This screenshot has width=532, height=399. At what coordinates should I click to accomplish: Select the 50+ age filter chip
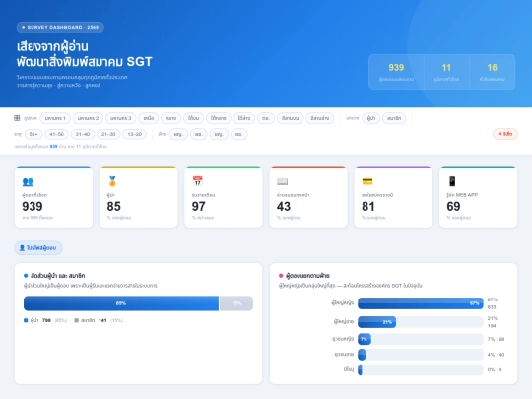tap(33, 134)
